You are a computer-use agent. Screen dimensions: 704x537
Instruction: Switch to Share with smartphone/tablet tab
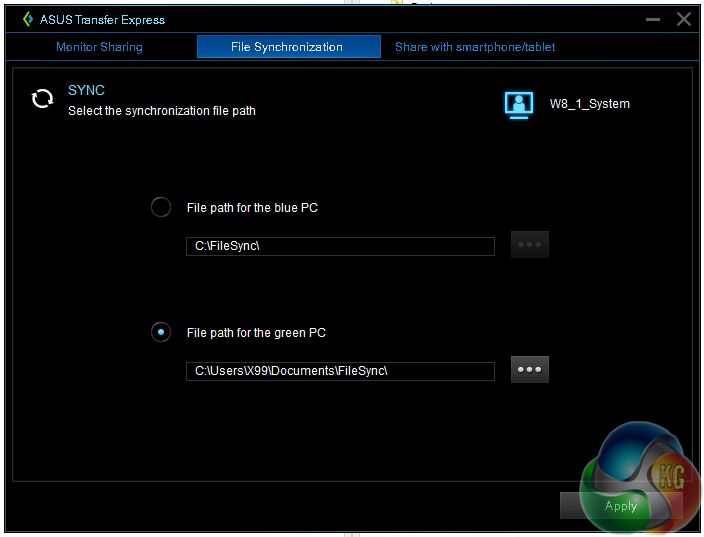tap(475, 47)
